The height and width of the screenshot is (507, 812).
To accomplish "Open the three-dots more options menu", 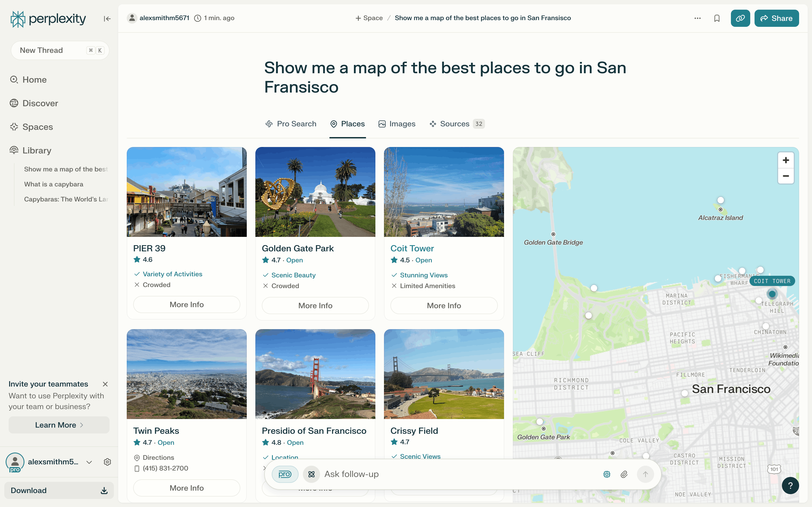I will pos(697,18).
